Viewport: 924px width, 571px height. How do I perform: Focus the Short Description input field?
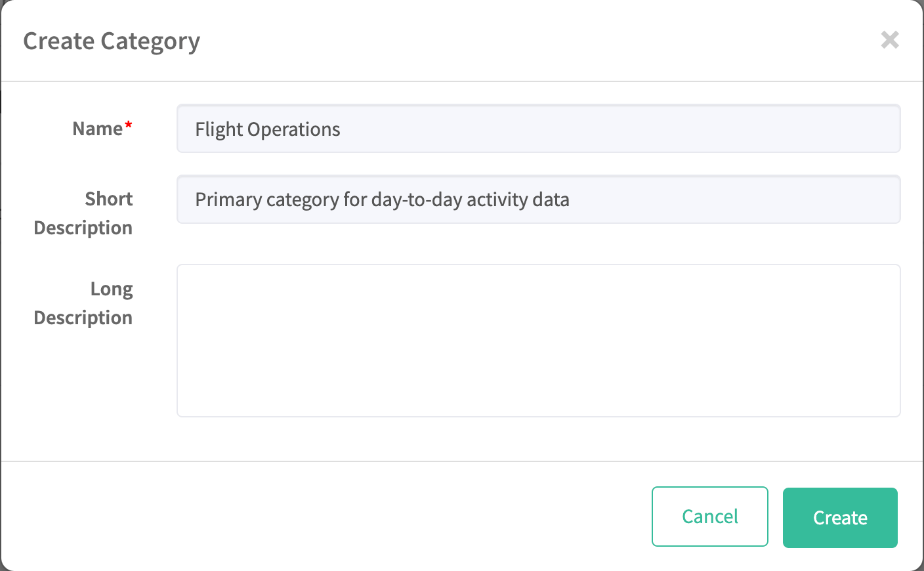pyautogui.click(x=722, y=200)
